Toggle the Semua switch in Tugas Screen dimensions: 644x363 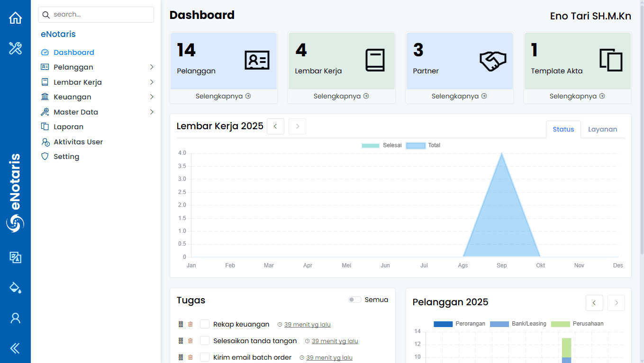tap(355, 300)
